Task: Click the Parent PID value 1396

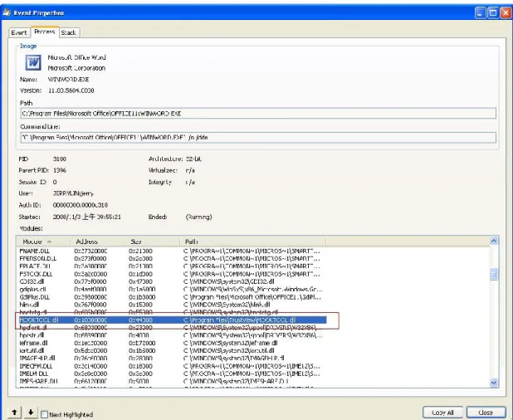Action: (x=60, y=170)
